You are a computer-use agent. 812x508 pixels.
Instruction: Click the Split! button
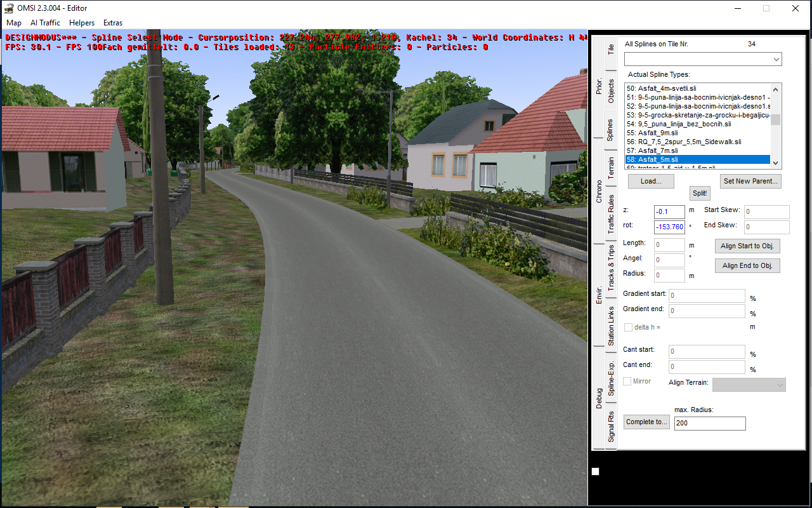(700, 194)
